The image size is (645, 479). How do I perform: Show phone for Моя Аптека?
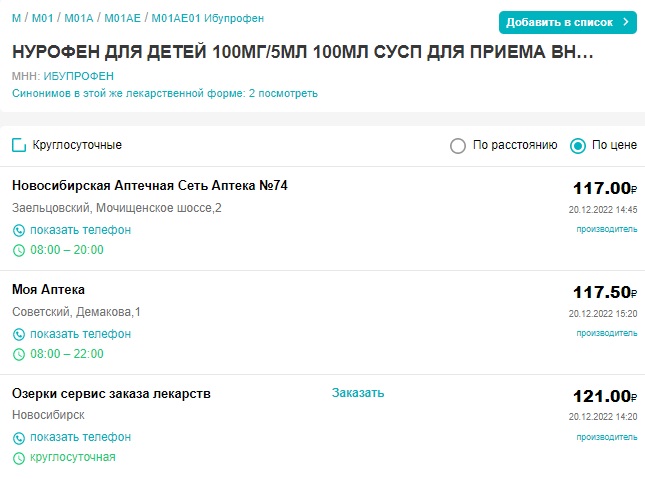point(81,334)
